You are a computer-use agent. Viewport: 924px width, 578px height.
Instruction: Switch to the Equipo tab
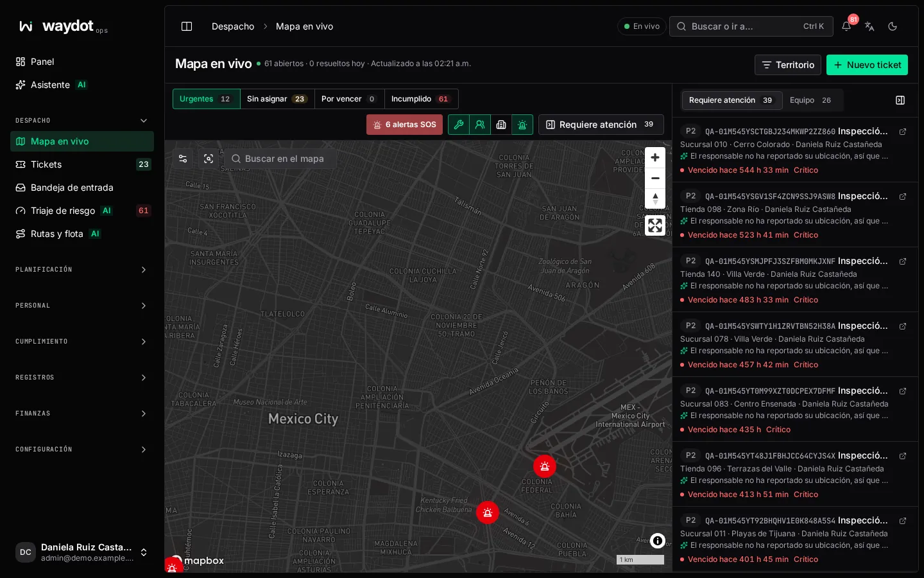click(810, 100)
